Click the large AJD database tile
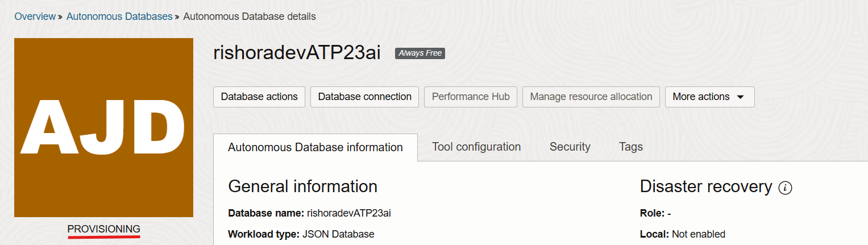 click(103, 127)
